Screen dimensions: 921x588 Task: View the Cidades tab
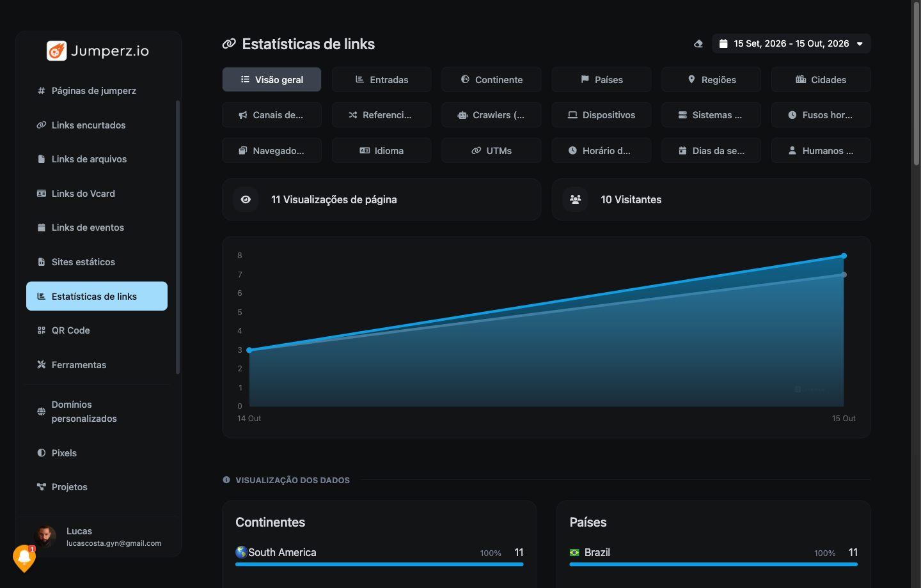tap(821, 79)
